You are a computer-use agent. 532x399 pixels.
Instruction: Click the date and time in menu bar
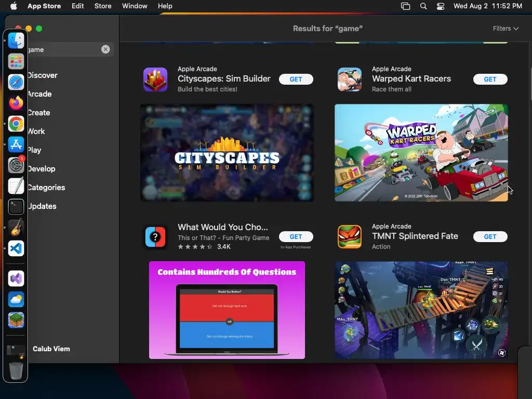pos(487,6)
